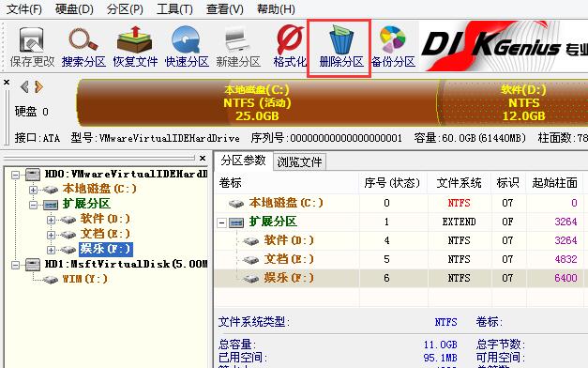The height and width of the screenshot is (368, 588).
Task: Collapse the HD0 disk tree node
Action: click(x=15, y=175)
